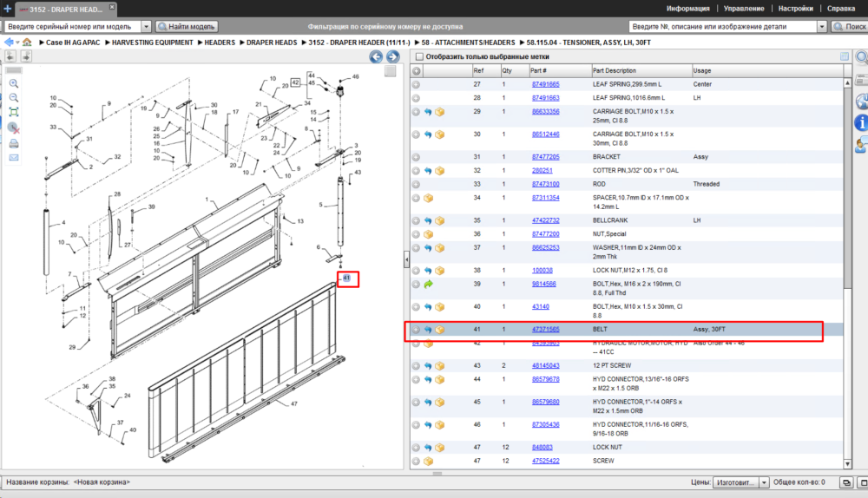Click the blue arrow icon for row 35 BELLCRANK
The width and height of the screenshot is (868, 498).
[428, 220]
